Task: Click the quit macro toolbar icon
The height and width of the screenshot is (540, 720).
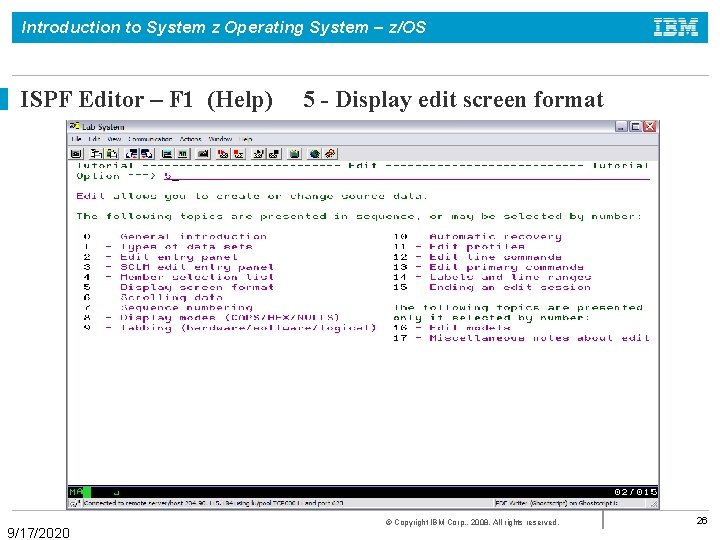Action: pyautogui.click(x=275, y=154)
